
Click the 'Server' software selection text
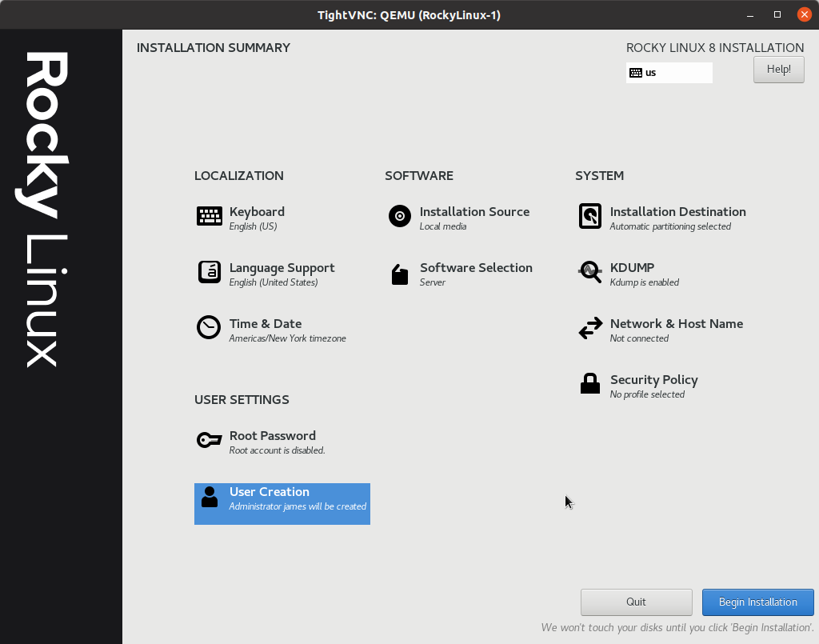pos(433,282)
